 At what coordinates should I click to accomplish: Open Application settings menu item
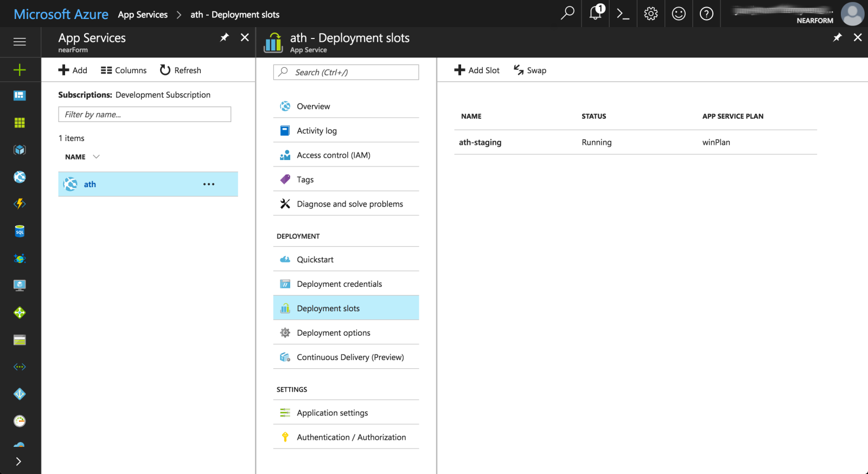pos(346,413)
